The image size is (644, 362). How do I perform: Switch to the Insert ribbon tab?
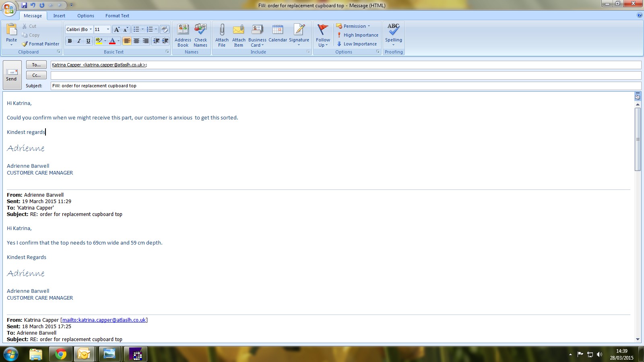coord(59,16)
